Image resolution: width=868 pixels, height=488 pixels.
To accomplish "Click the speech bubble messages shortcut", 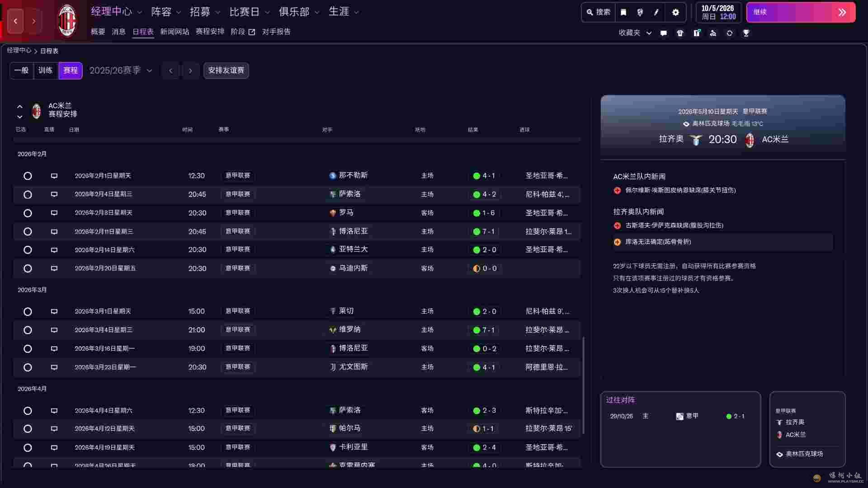I will pyautogui.click(x=663, y=33).
